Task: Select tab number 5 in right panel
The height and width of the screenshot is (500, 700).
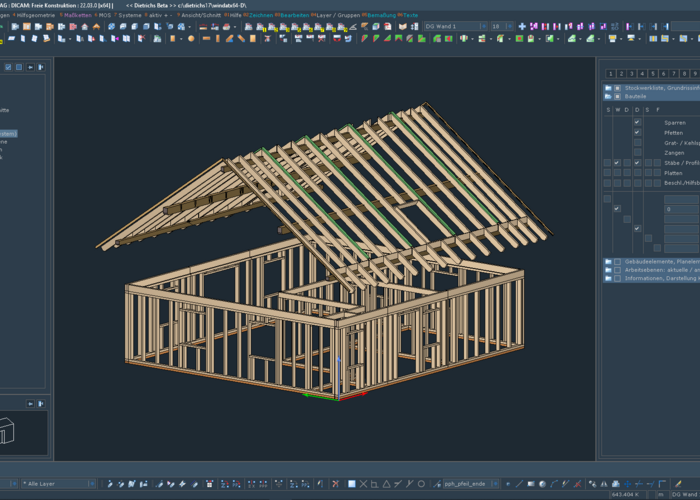Action: pyautogui.click(x=653, y=74)
